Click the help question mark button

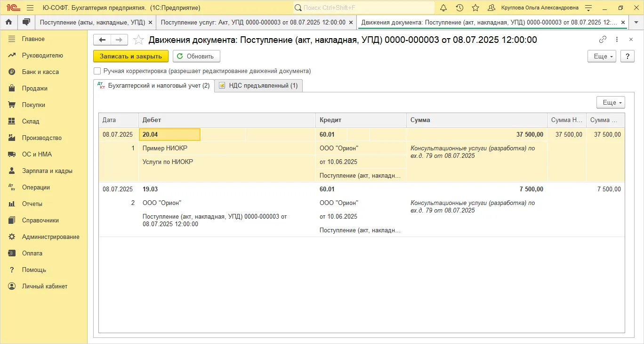point(628,56)
